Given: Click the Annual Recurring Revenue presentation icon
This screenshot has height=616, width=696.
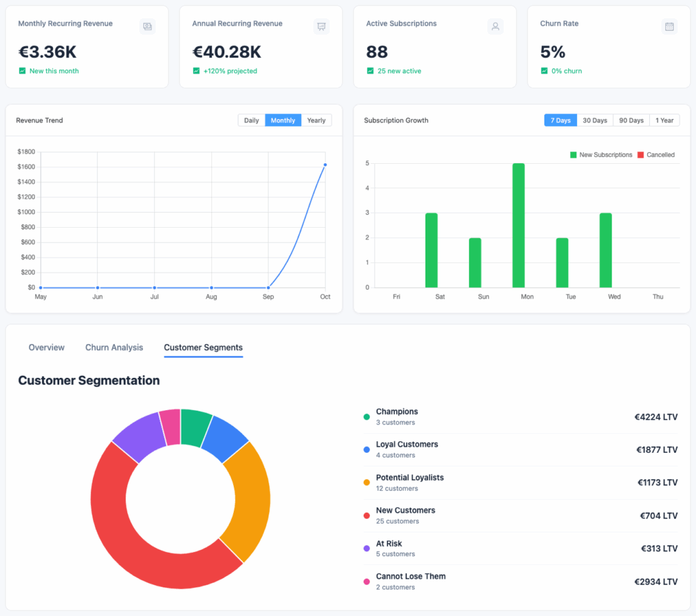Looking at the screenshot, I should [x=321, y=27].
